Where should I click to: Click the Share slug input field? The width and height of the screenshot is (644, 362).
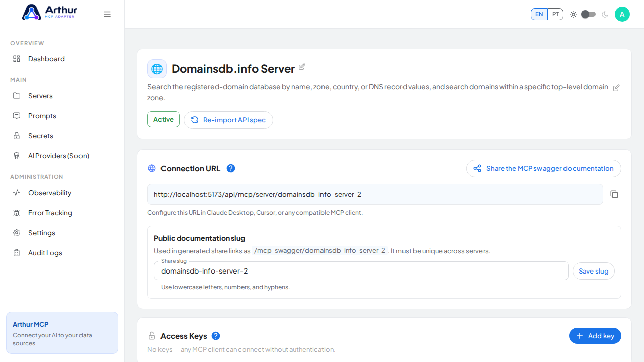tap(361, 271)
